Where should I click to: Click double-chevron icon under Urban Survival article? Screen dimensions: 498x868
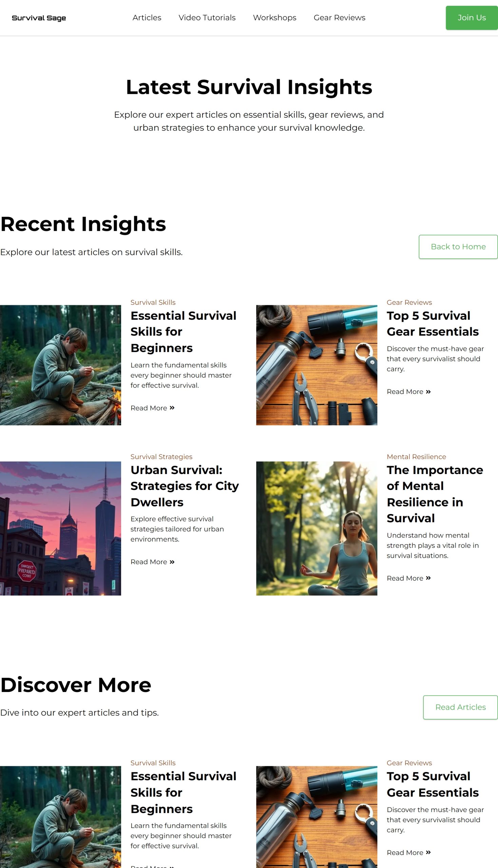point(172,562)
